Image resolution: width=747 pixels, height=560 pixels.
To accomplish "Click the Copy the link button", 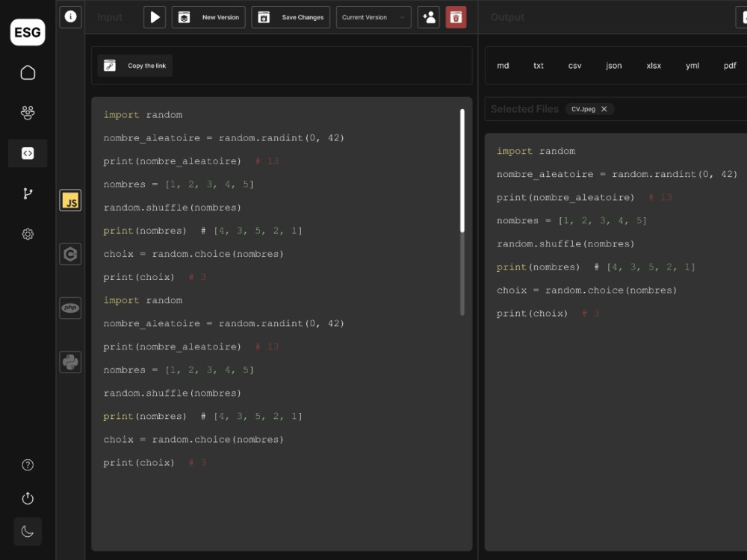I will coord(134,66).
